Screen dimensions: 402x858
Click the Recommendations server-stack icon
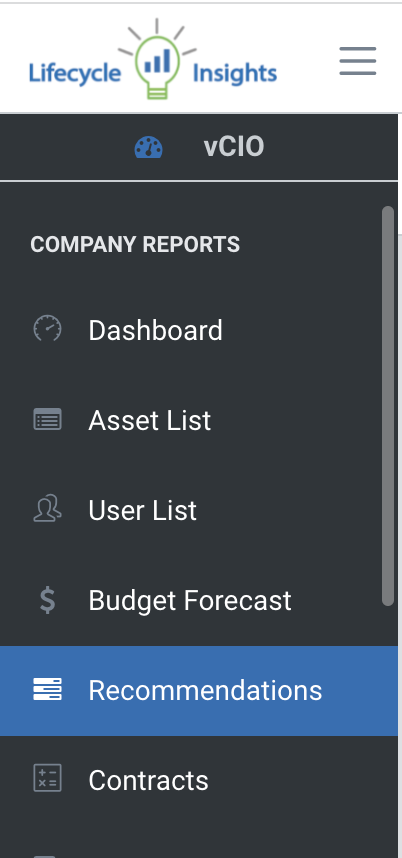[48, 689]
